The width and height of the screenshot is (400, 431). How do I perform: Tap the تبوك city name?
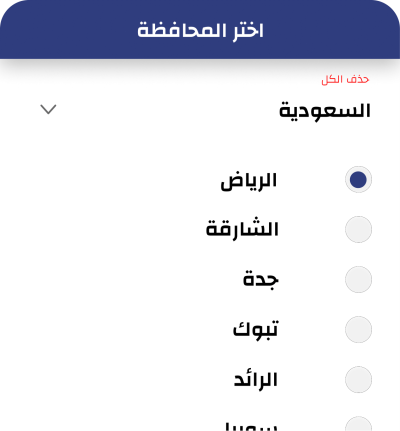[x=255, y=329]
